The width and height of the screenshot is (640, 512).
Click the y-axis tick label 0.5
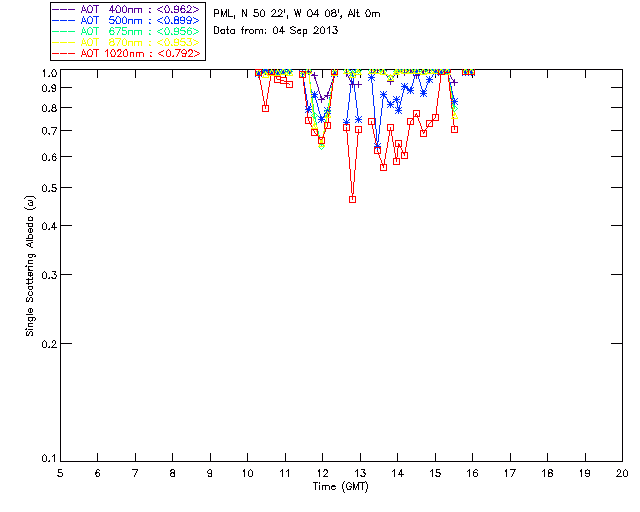(49, 188)
